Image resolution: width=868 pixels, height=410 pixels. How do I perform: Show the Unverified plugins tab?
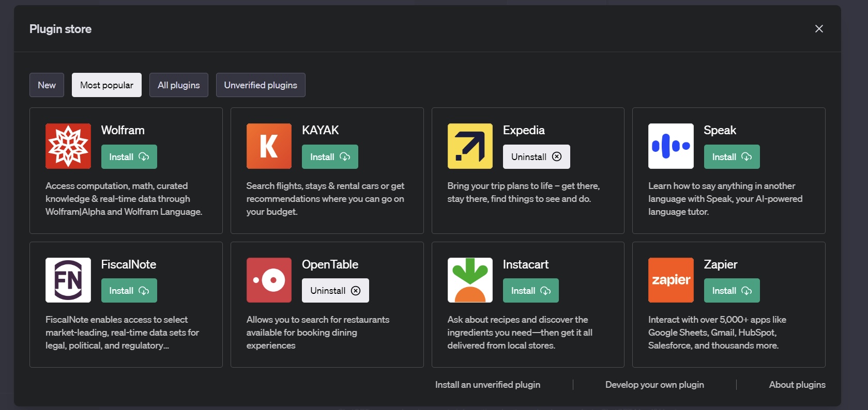[x=261, y=85]
